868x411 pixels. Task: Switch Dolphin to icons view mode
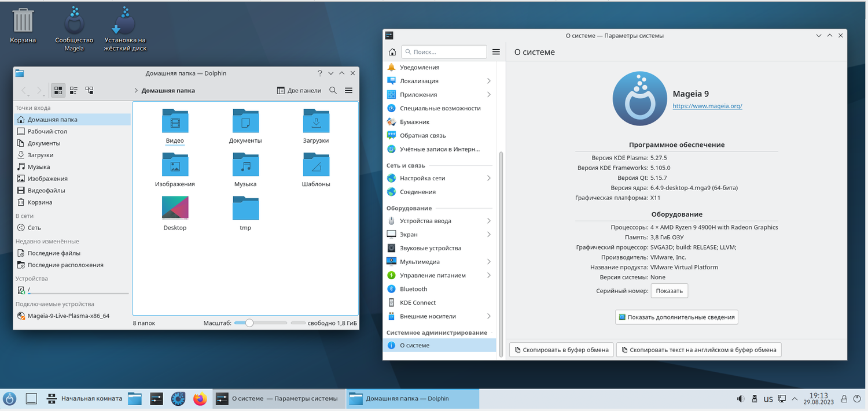click(58, 90)
